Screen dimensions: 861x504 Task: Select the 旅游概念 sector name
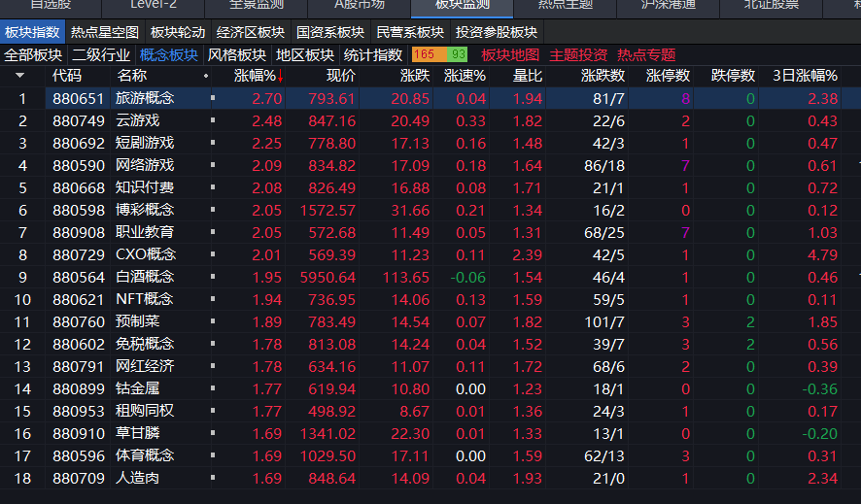tap(145, 98)
